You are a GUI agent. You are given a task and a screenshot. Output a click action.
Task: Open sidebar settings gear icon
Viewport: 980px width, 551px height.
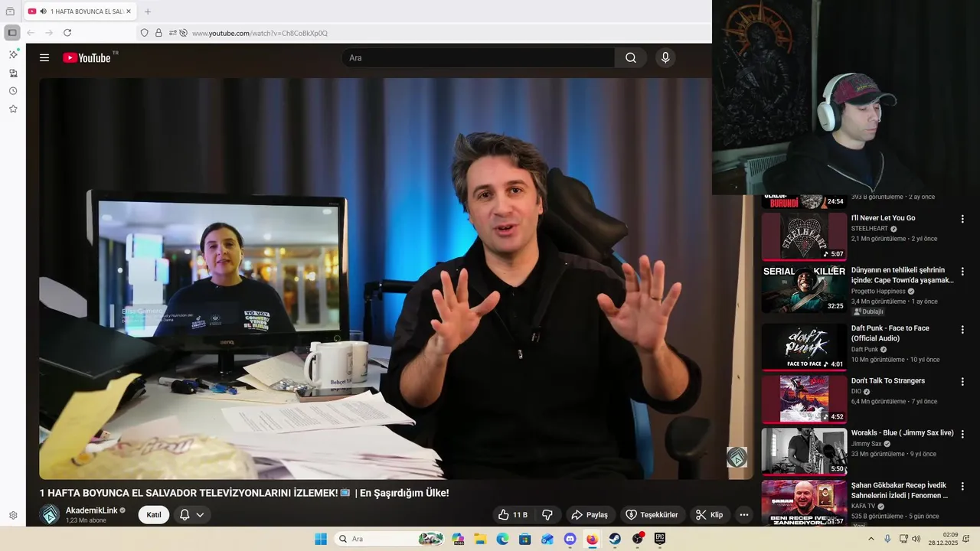(13, 516)
